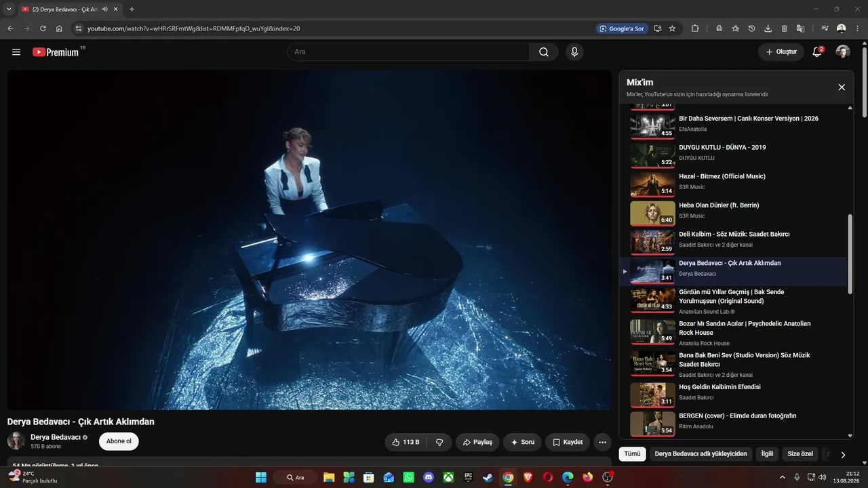Open Chrome three-dot menu

coord(858,28)
